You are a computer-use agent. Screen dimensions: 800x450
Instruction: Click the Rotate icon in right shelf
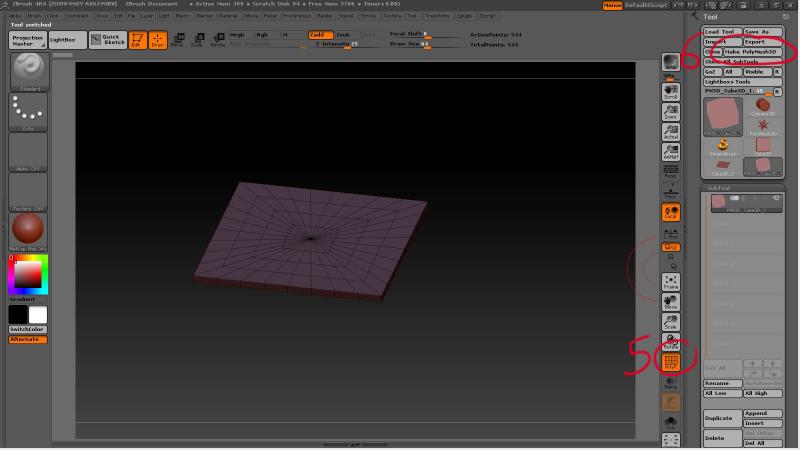point(670,342)
